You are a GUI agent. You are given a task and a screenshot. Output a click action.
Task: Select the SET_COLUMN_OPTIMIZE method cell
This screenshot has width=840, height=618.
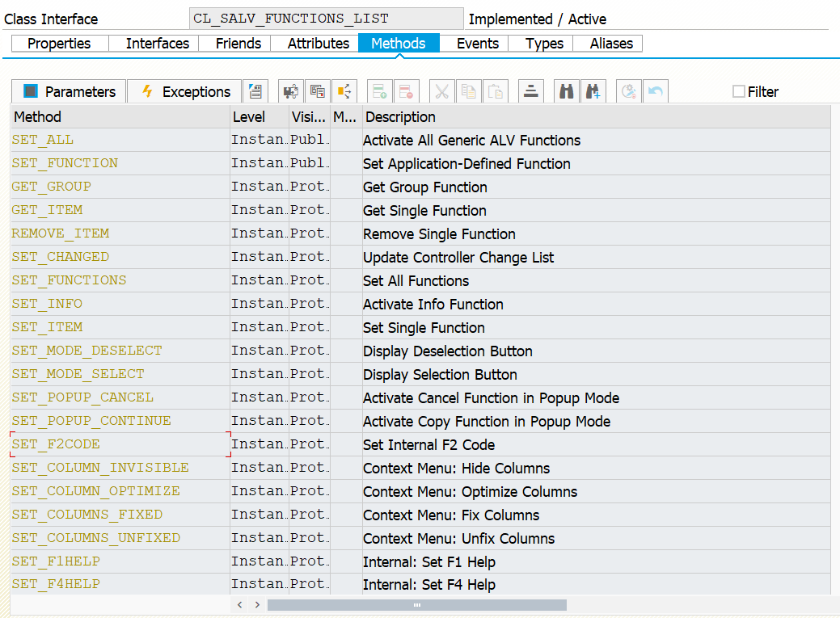120,492
